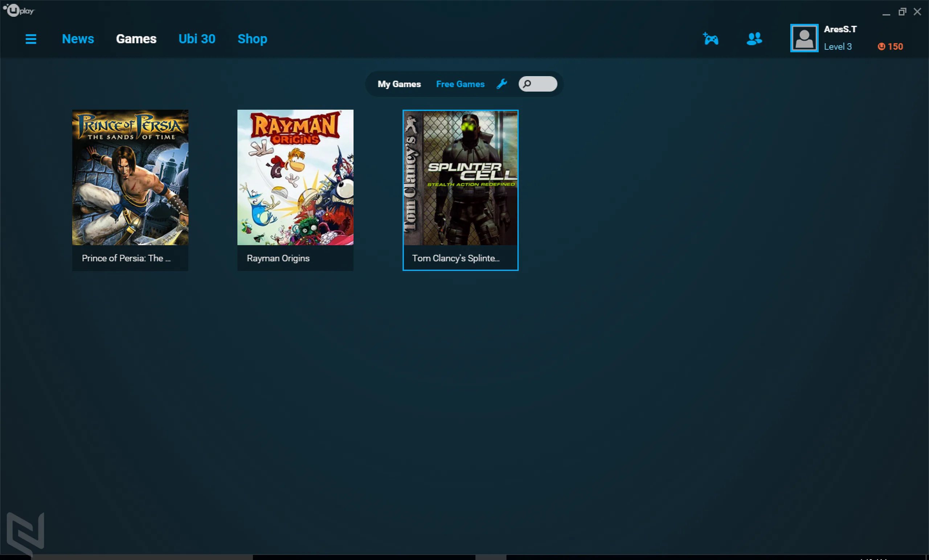Open Splinter Cell cover art
929x560 pixels.
(x=461, y=177)
